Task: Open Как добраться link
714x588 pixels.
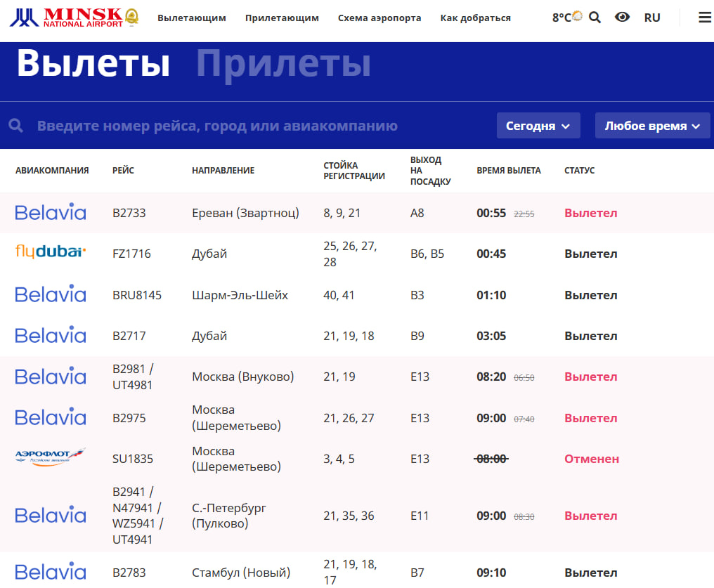Action: coord(476,18)
